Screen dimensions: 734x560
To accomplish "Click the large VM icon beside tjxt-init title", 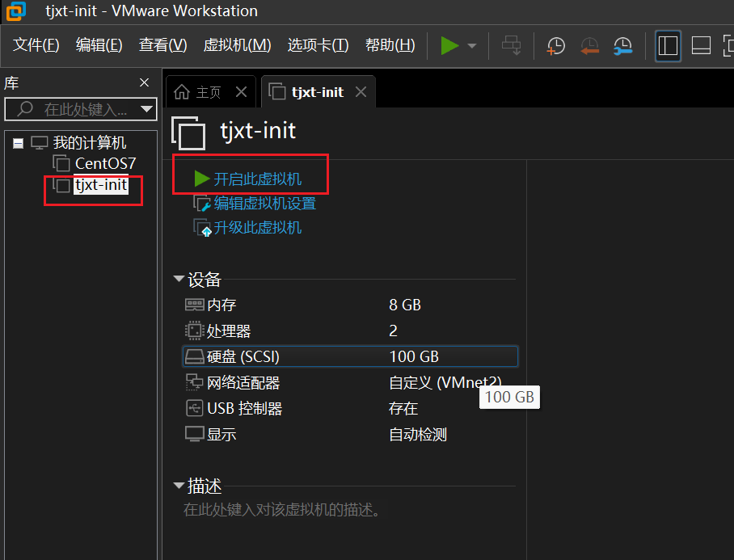I will point(188,133).
